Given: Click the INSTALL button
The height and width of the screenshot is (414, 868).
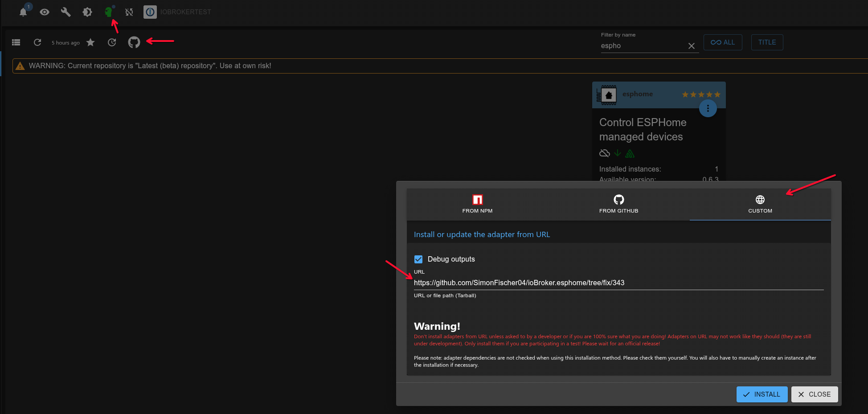Looking at the screenshot, I should pos(762,394).
